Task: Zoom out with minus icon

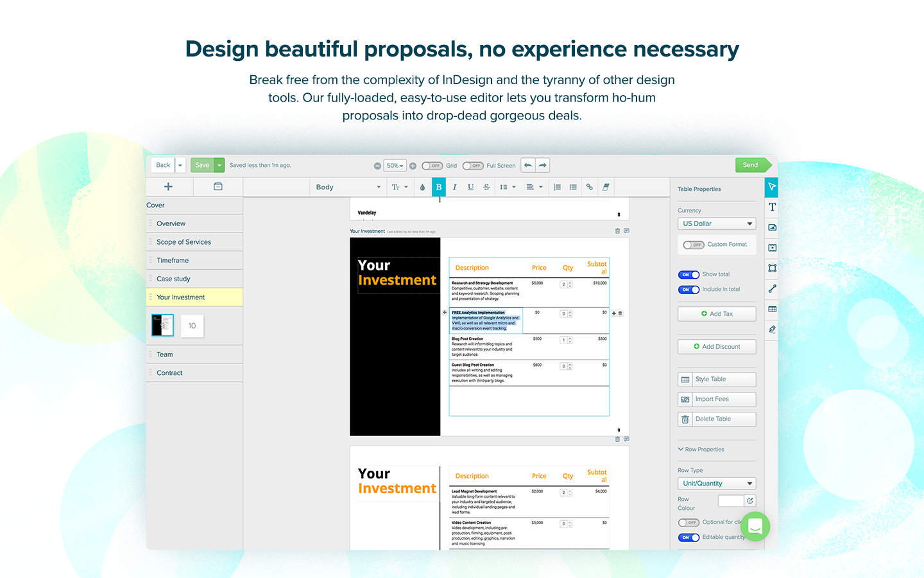Action: tap(377, 166)
